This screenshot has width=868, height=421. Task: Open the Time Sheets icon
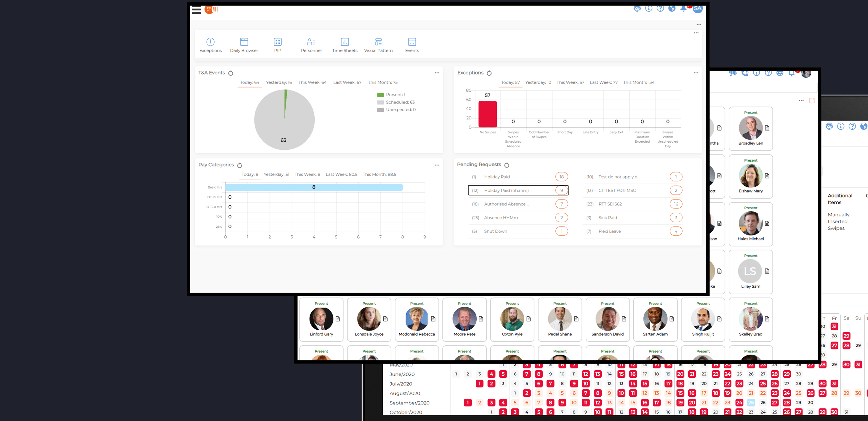tap(345, 42)
